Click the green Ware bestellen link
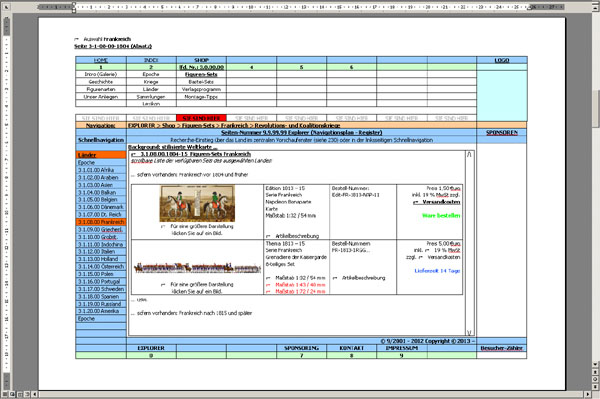This screenshot has width=600, height=399. 441,215
